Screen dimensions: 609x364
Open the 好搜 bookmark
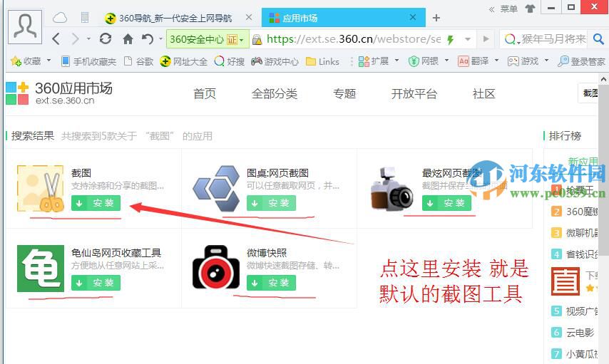(x=230, y=61)
